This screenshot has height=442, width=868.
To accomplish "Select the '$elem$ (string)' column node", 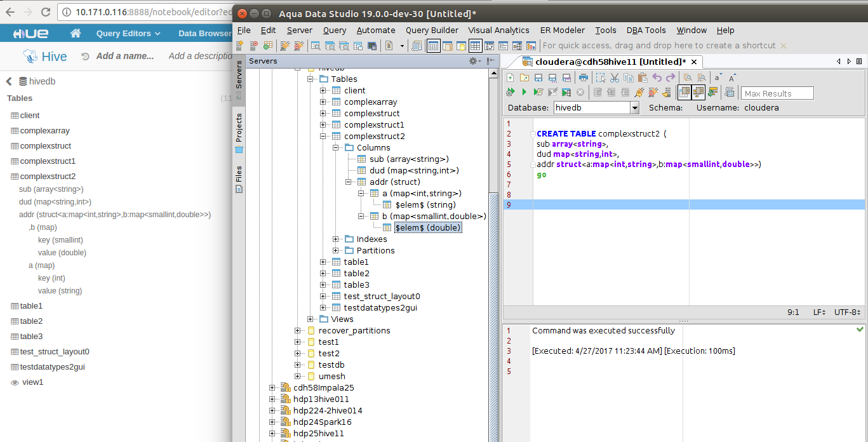I will (x=425, y=205).
